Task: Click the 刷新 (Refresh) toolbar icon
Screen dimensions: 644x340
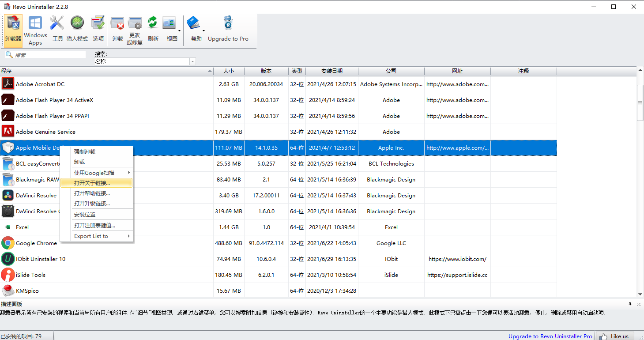Action: pos(153,30)
